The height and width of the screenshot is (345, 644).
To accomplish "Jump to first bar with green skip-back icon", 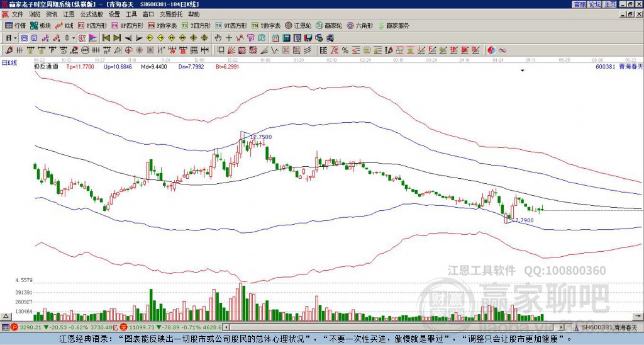I will pos(106,38).
